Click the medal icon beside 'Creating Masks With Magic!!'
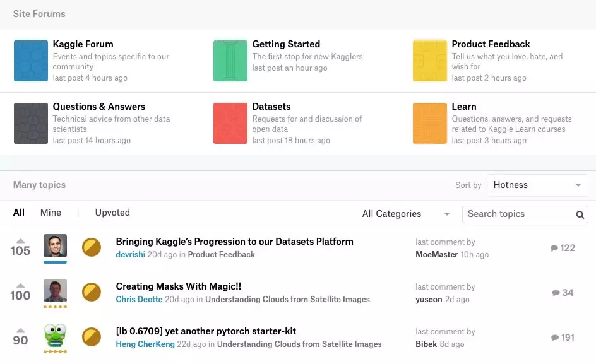The image size is (596, 364). point(92,292)
